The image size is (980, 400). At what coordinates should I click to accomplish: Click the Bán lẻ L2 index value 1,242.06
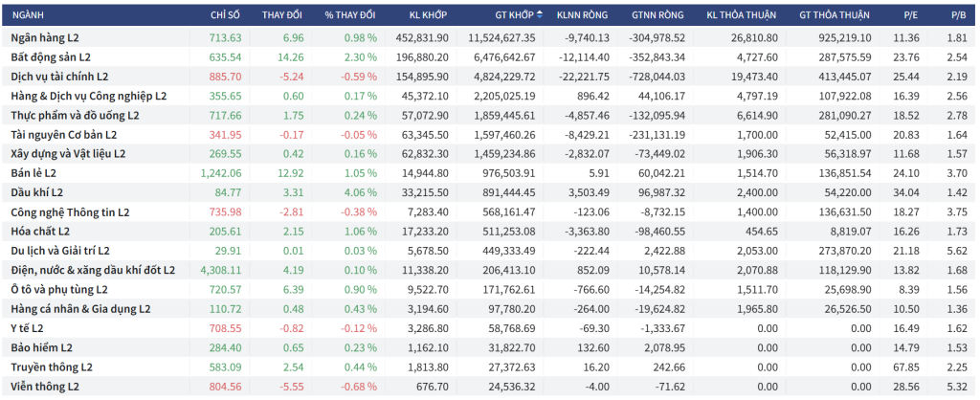click(221, 173)
